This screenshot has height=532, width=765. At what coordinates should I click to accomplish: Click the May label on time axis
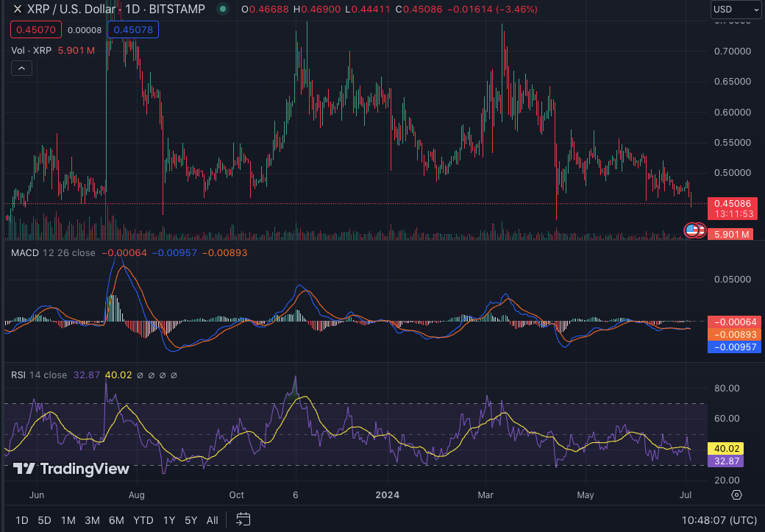586,495
